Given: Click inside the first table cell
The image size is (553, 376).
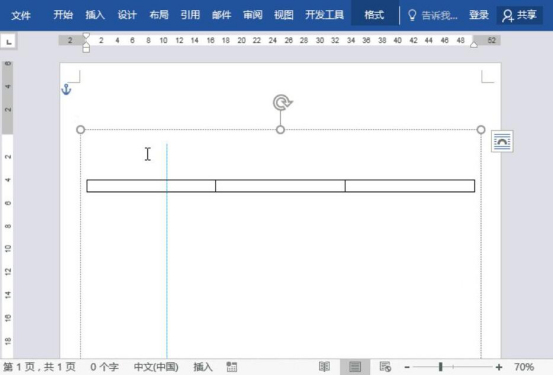Looking at the screenshot, I should [151, 186].
